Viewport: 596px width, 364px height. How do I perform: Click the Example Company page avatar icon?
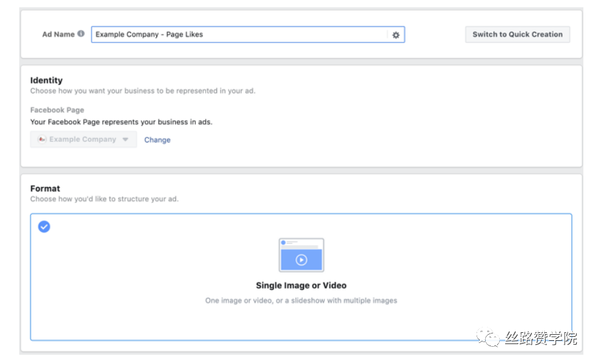click(42, 139)
